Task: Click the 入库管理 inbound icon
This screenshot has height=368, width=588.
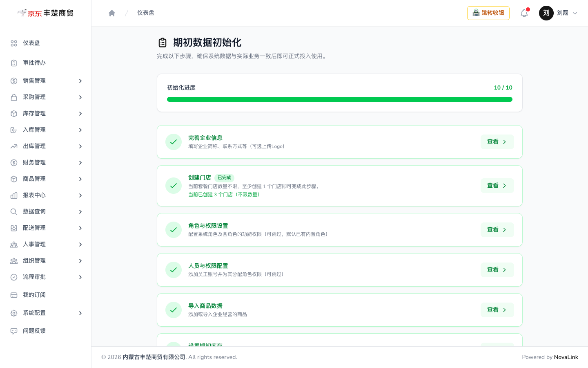Action: point(14,130)
